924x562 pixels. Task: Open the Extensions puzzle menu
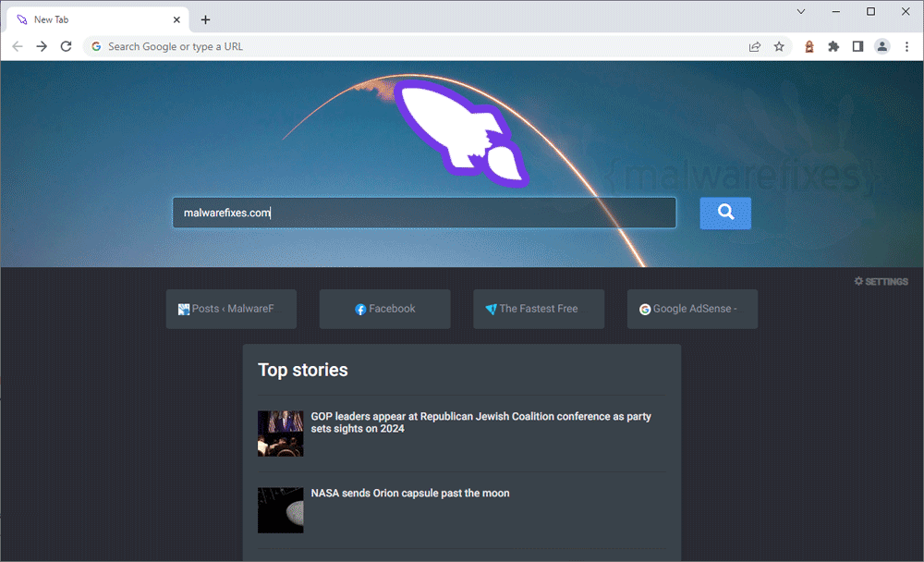click(x=833, y=46)
